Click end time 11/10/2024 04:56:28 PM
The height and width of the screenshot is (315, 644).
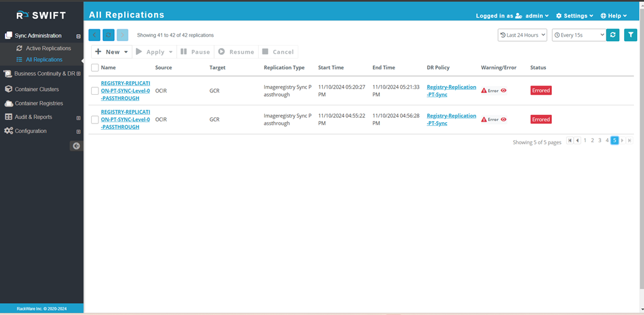pyautogui.click(x=396, y=120)
